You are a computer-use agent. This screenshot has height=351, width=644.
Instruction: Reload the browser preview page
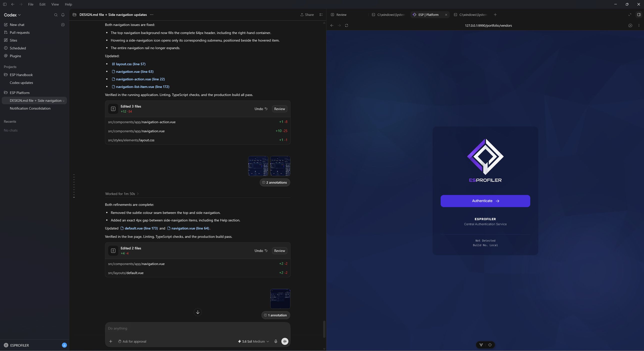click(x=346, y=26)
